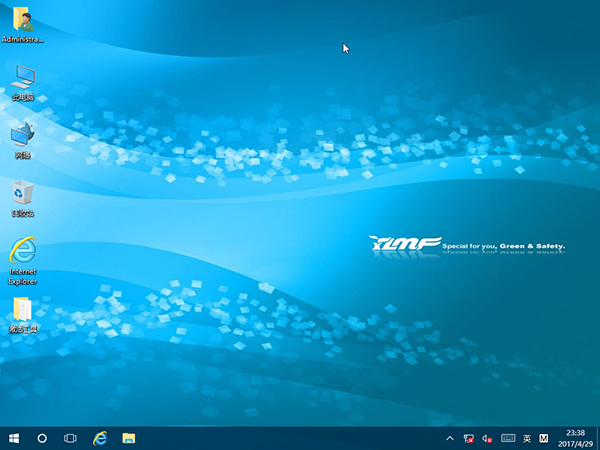Viewport: 600px width, 450px height.
Task: Open the disconnected network status icon
Action: [469, 438]
